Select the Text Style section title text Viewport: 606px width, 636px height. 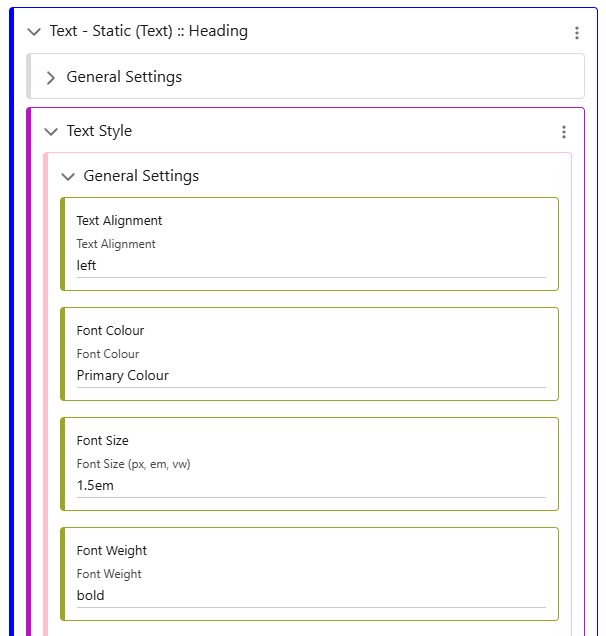(99, 131)
